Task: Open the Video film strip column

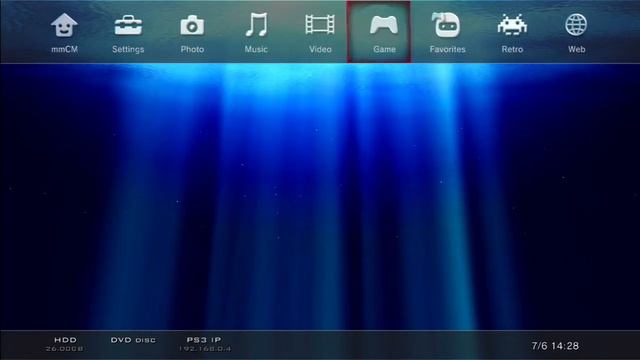Action: pos(320,24)
